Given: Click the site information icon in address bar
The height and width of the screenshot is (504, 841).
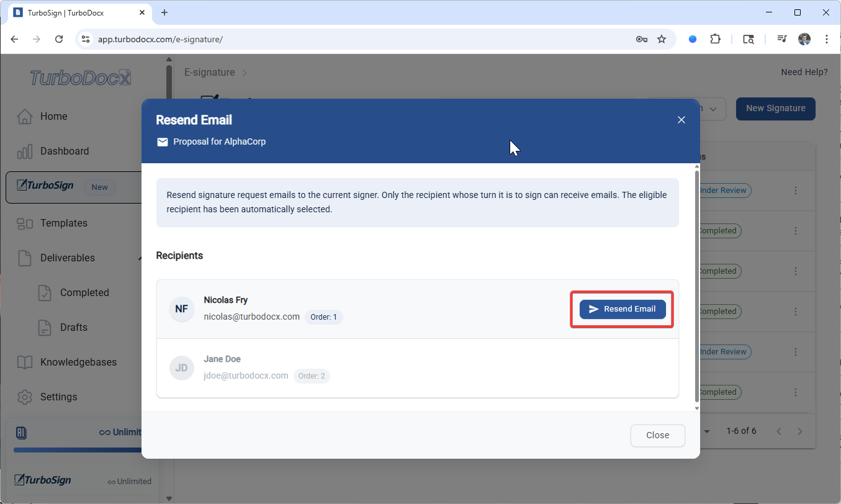Looking at the screenshot, I should point(86,39).
